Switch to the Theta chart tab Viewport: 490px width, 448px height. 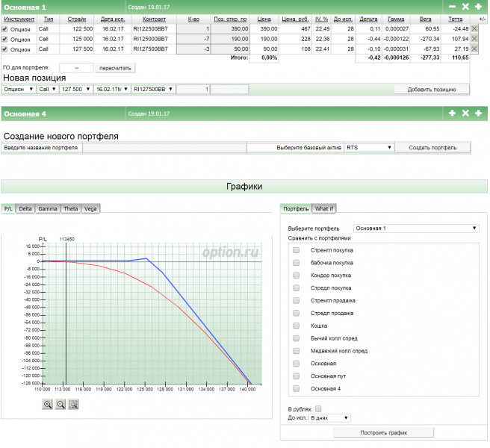tap(71, 208)
